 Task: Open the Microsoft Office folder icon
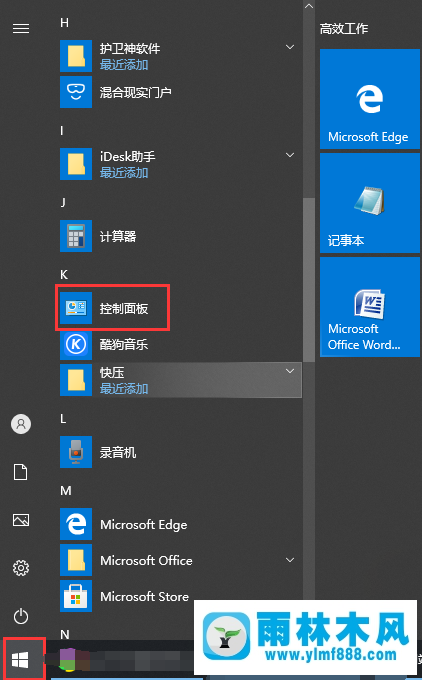point(76,560)
